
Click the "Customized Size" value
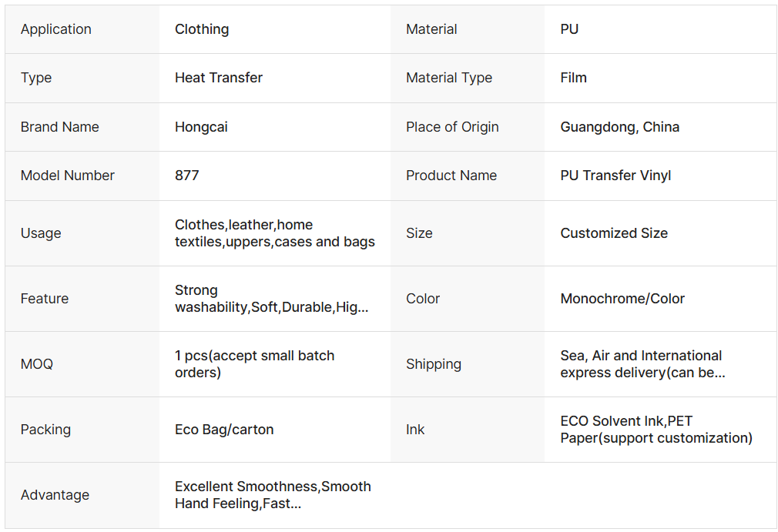click(x=614, y=233)
